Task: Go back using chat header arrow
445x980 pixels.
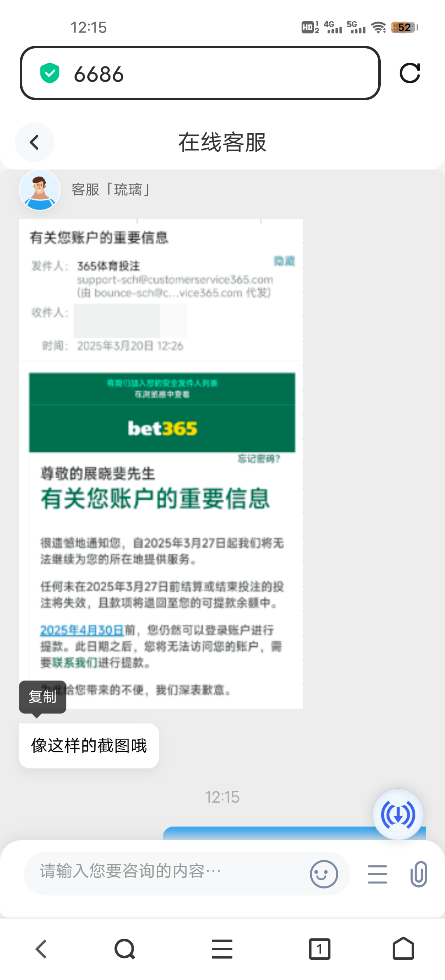Action: pyautogui.click(x=35, y=142)
